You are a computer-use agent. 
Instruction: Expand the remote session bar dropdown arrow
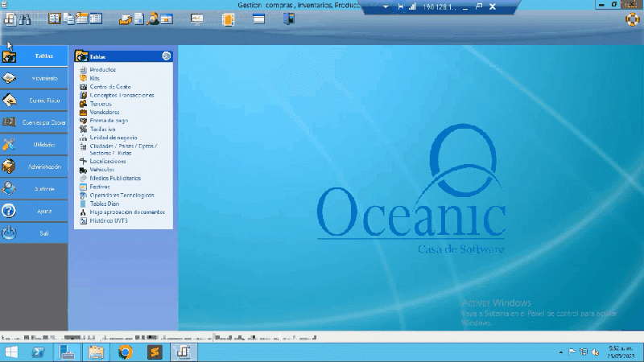click(386, 6)
